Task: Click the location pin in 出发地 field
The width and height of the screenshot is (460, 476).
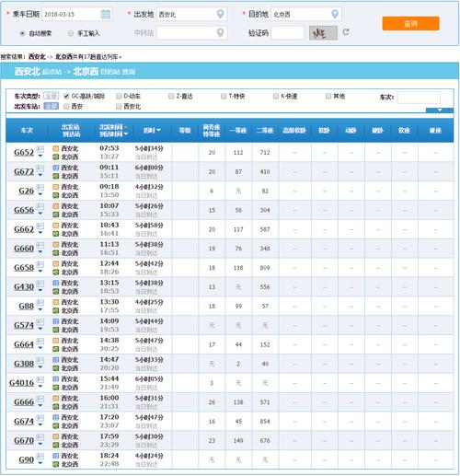Action: [x=220, y=14]
